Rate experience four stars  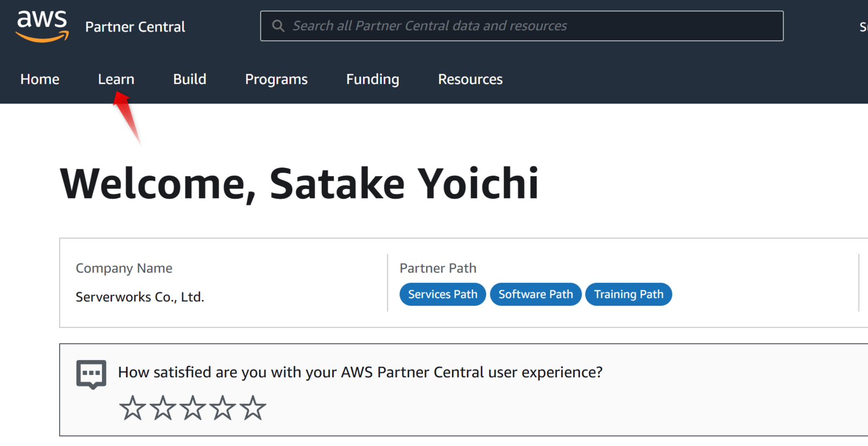pos(222,408)
